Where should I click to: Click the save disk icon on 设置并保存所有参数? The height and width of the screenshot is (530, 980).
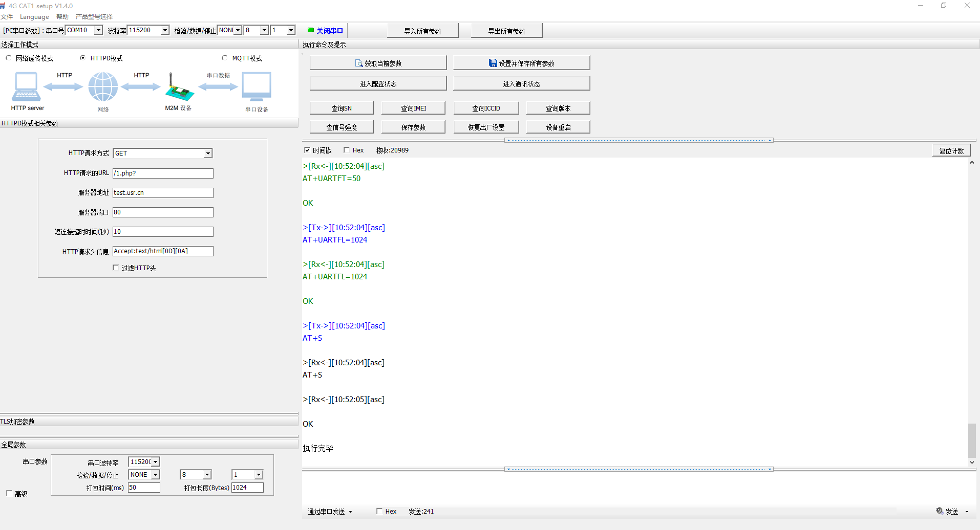pyautogui.click(x=493, y=63)
